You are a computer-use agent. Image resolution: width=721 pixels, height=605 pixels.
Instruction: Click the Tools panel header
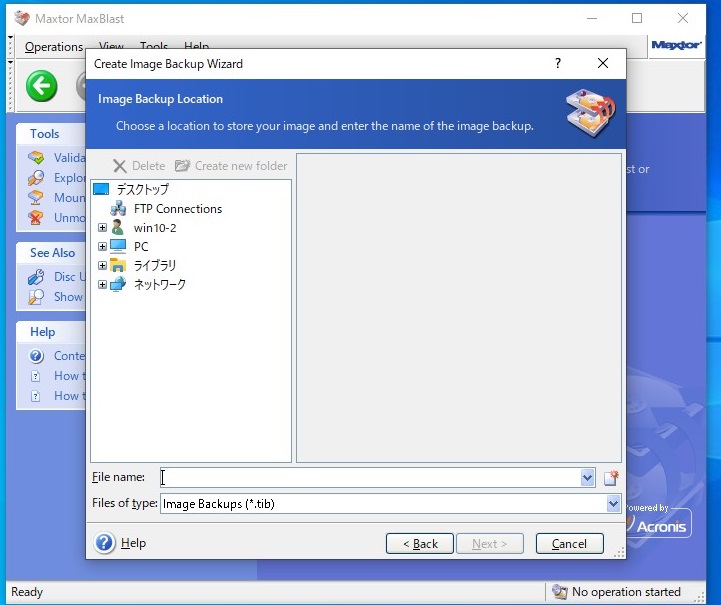[45, 134]
